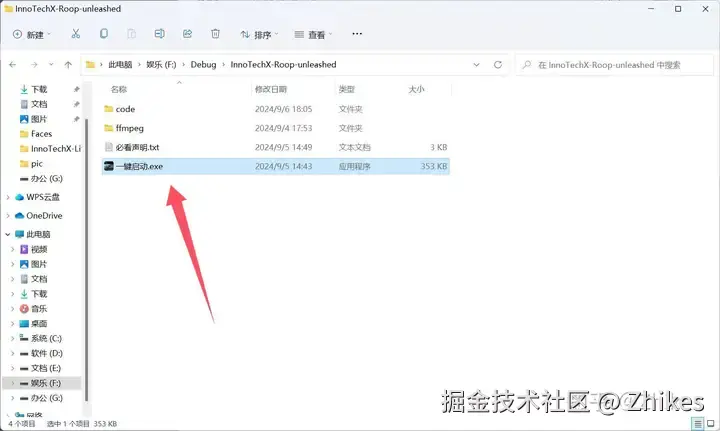Expand the OneDrive tree node
The width and height of the screenshot is (720, 431).
8,216
